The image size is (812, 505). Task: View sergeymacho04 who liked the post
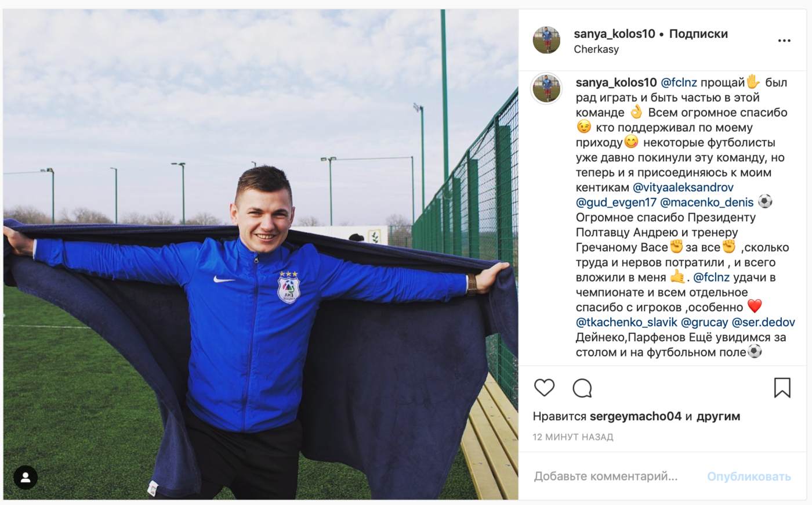pos(635,416)
